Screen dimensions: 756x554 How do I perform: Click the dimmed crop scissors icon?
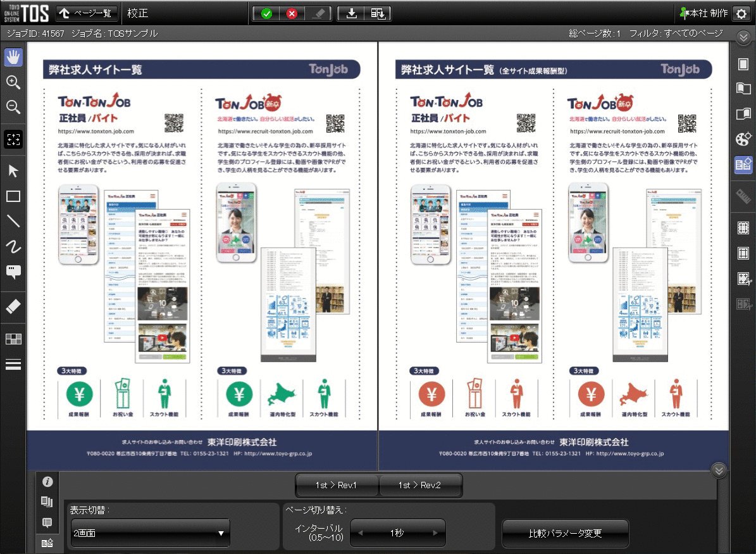tap(743, 304)
